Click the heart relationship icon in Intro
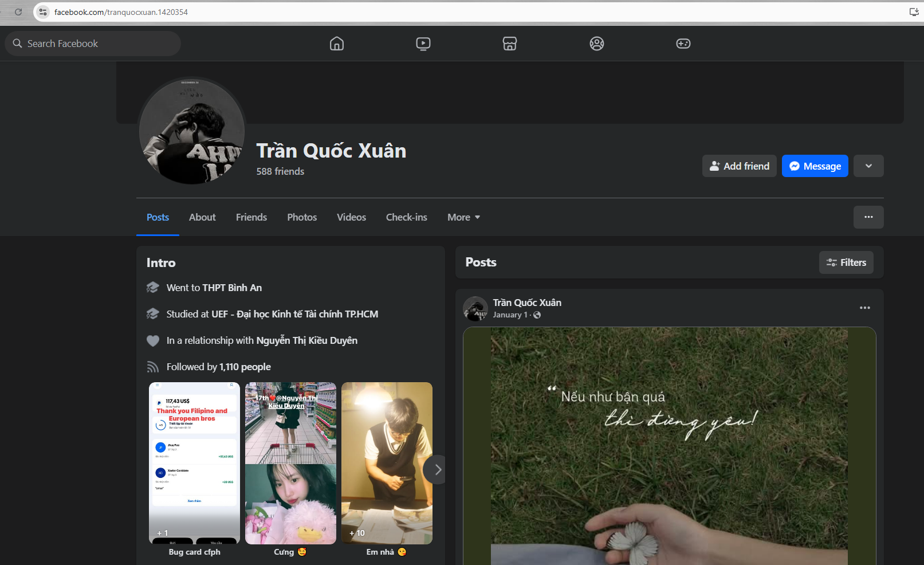This screenshot has height=565, width=924. pos(152,340)
